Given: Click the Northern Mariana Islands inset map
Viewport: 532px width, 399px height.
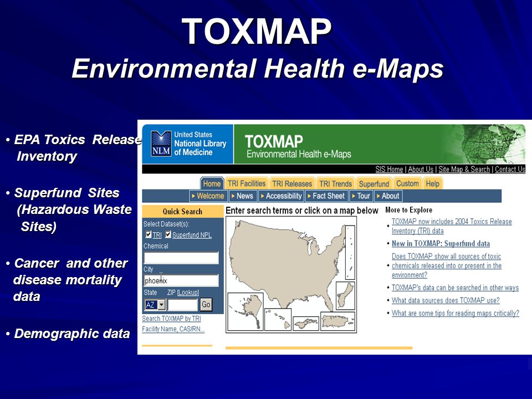Looking at the screenshot, I should pos(350,252).
